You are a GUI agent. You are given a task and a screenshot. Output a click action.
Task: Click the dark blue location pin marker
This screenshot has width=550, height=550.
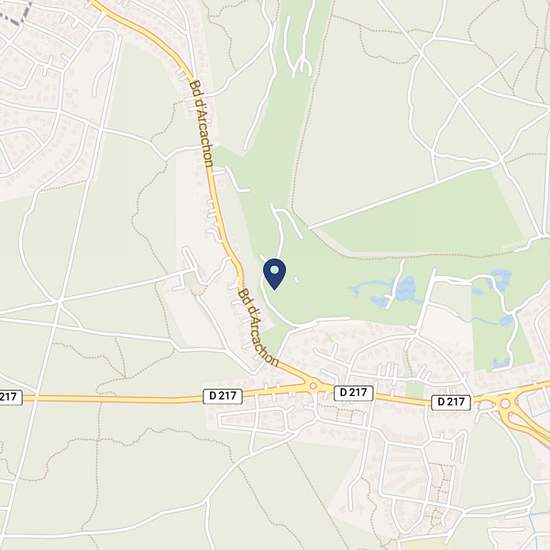coord(275,274)
